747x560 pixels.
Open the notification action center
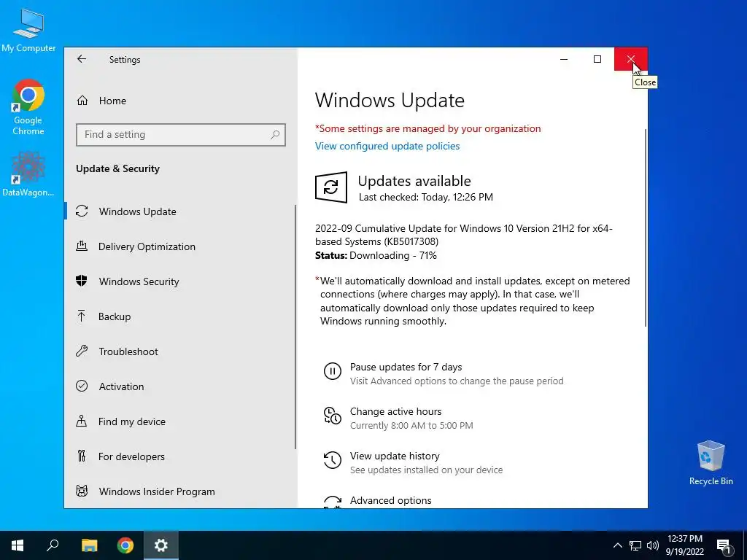tap(724, 545)
